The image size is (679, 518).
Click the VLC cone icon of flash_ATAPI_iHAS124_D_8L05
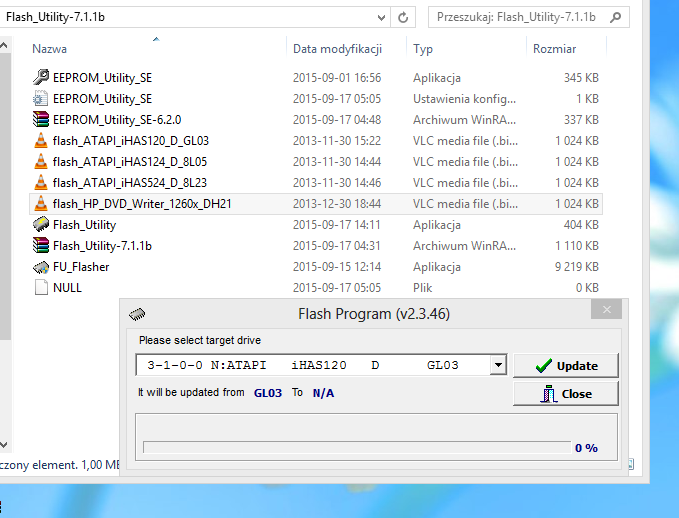click(x=41, y=162)
